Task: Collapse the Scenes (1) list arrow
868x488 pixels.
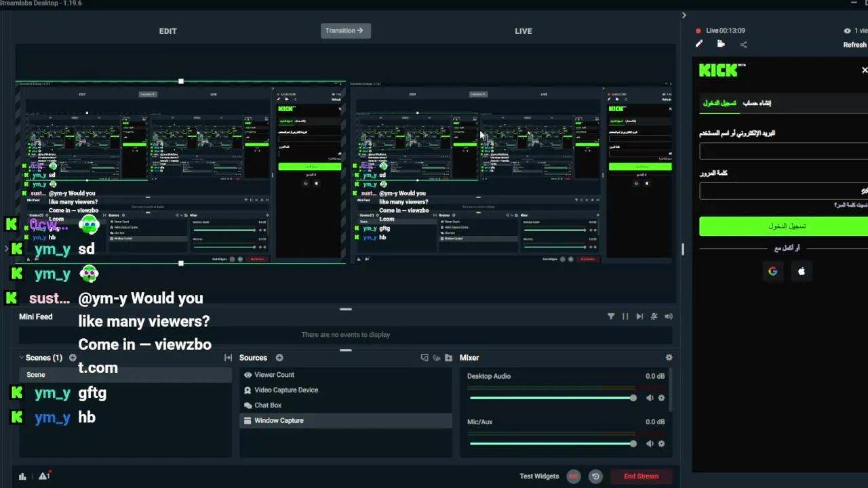Action: pos(21,358)
